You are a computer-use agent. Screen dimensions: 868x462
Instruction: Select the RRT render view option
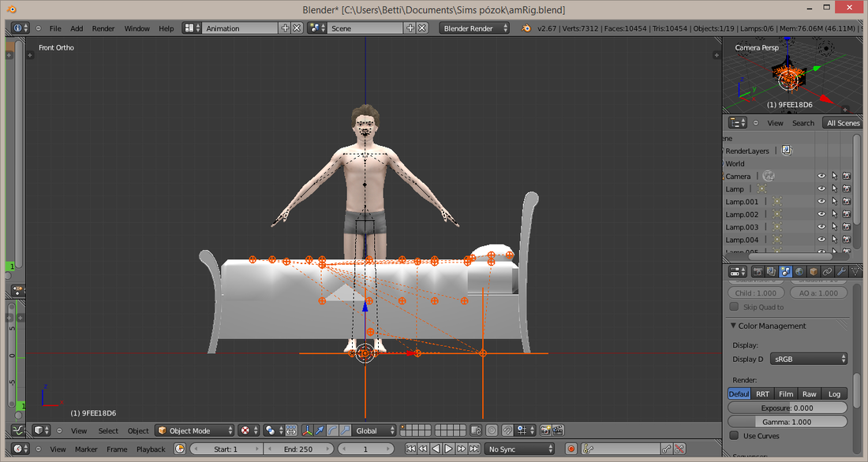[x=762, y=394]
